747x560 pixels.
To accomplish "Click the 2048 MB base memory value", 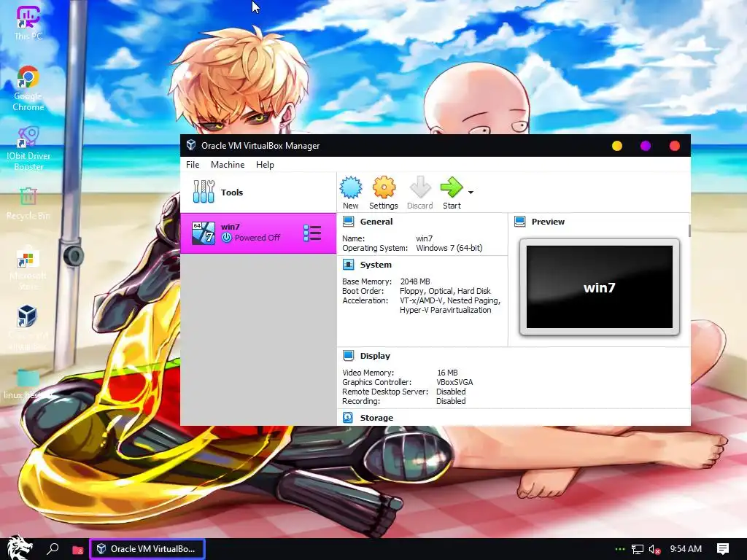I will [415, 281].
